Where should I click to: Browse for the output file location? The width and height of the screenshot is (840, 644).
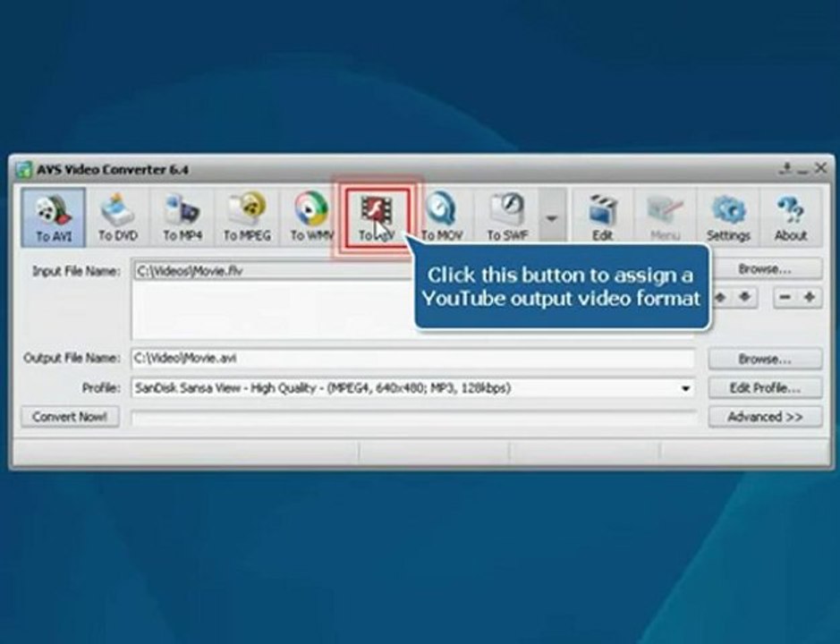[x=765, y=359]
